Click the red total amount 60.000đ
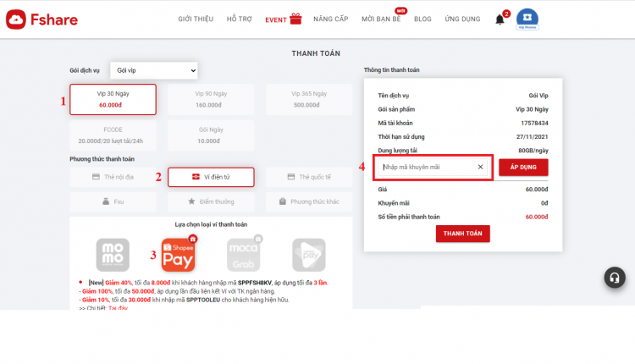 coord(537,217)
